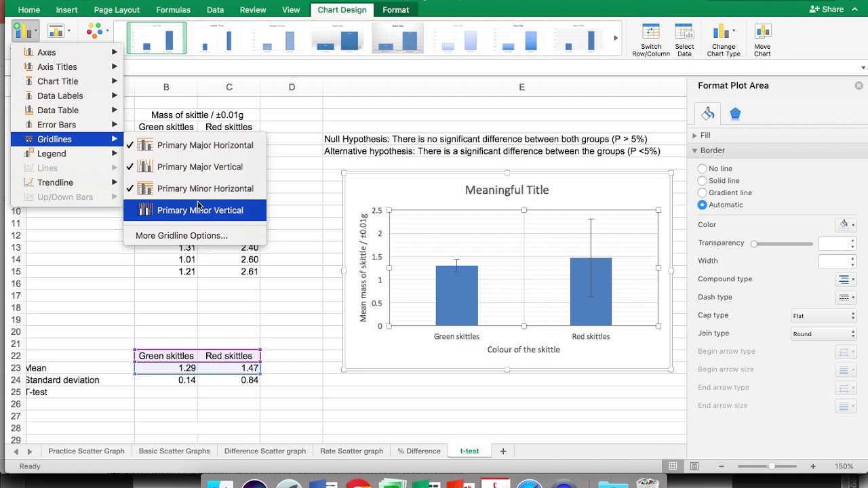
Task: Select the Green skittles bar in chart
Action: [x=456, y=296]
